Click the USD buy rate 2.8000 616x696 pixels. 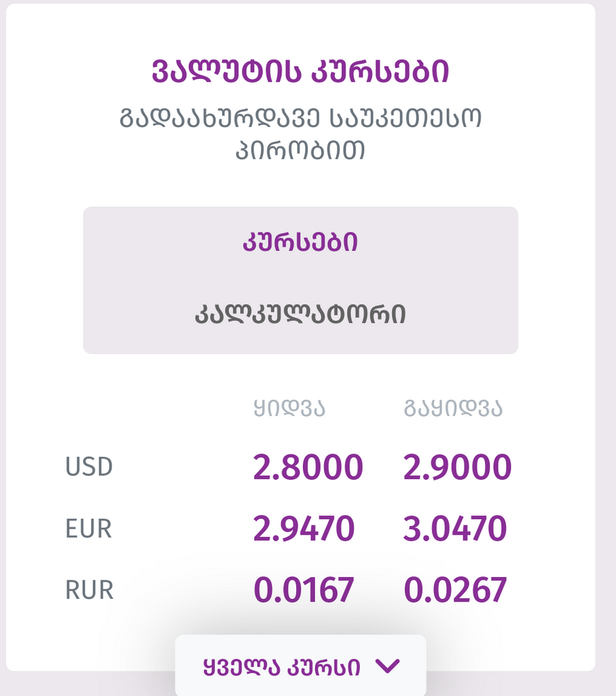coord(308,467)
